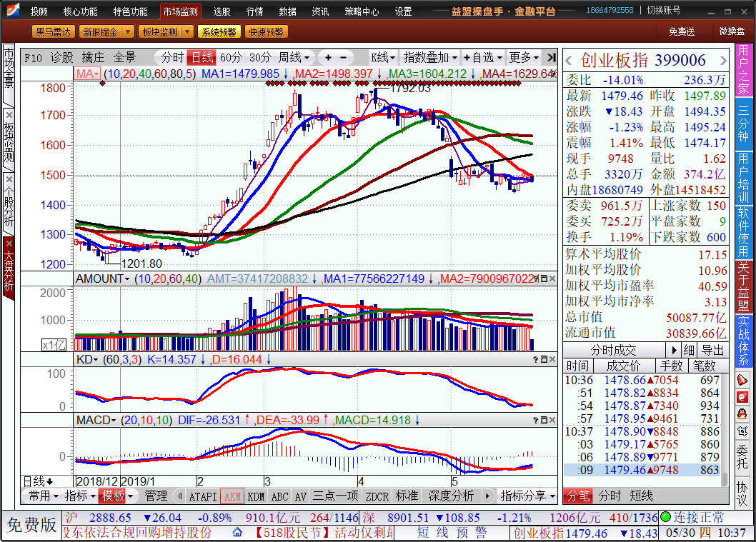Close the MACD indicator panel

[x=552, y=420]
